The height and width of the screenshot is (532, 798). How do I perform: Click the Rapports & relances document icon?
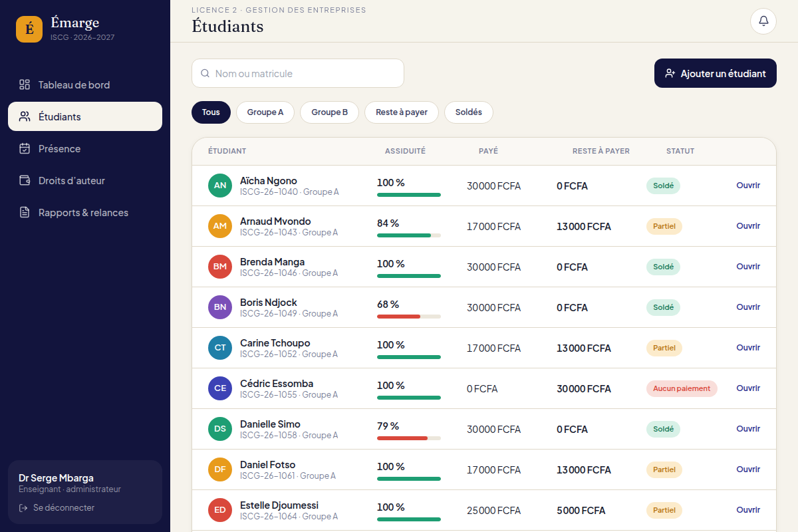point(25,212)
